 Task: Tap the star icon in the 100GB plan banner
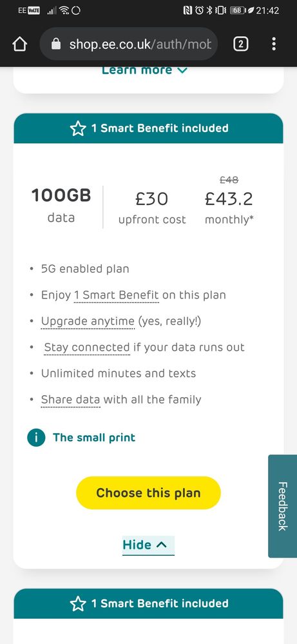(78, 128)
